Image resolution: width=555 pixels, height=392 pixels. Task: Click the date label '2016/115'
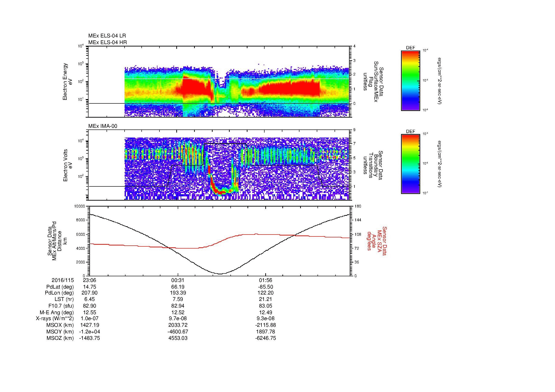[63, 280]
